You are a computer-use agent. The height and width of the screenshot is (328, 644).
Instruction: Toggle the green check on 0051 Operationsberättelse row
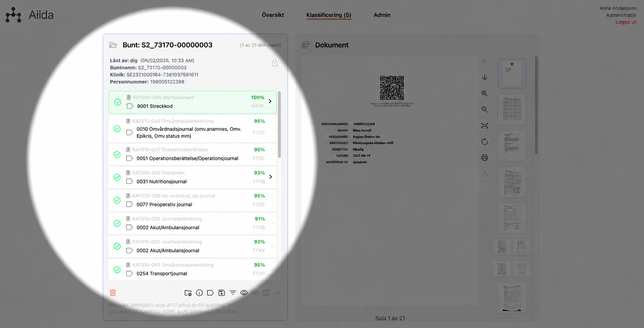pos(117,154)
